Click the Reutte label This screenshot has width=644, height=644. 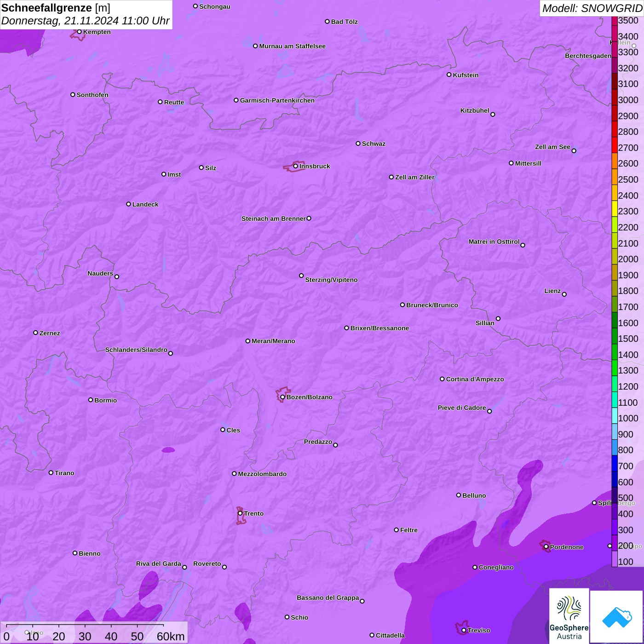point(174,102)
